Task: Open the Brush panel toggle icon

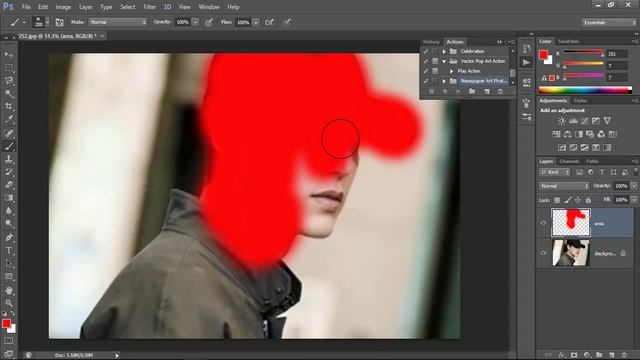Action: (60, 22)
